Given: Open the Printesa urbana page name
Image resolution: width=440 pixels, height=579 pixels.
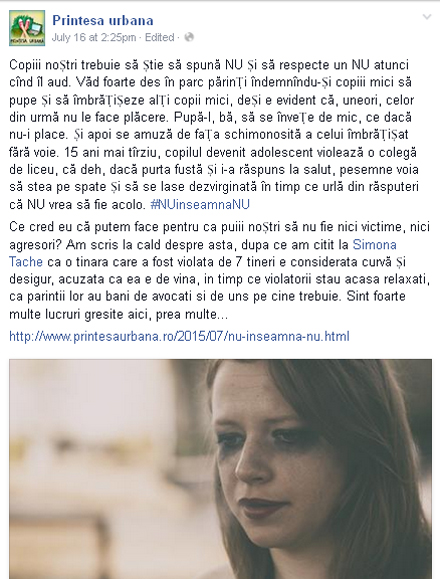Looking at the screenshot, I should pos(103,20).
